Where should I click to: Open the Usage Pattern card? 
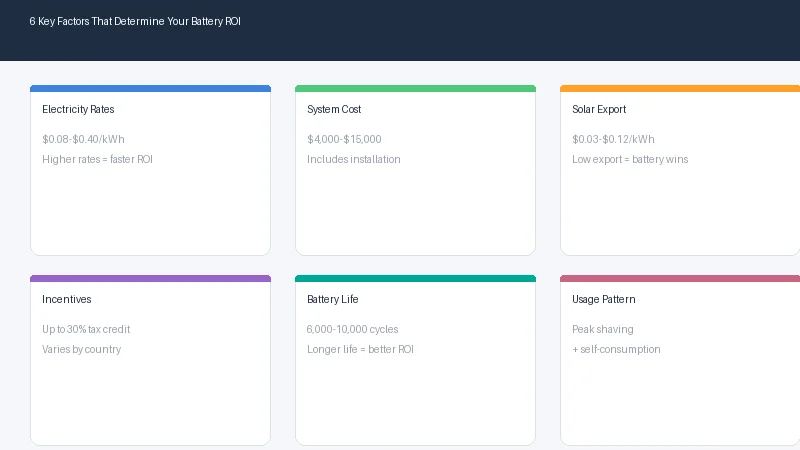pos(680,360)
